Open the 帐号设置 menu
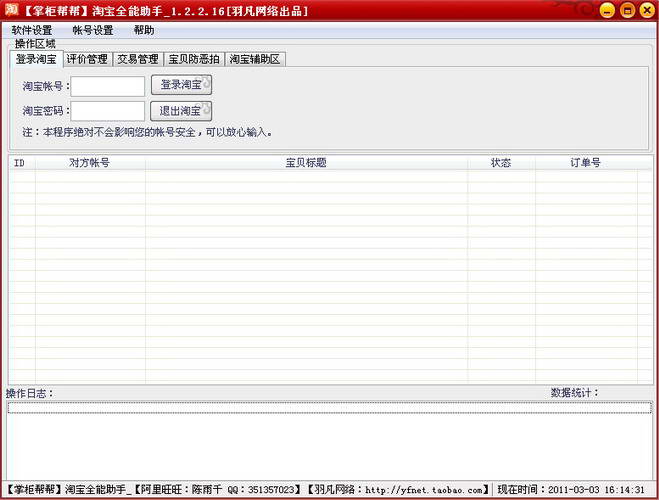 coord(93,30)
